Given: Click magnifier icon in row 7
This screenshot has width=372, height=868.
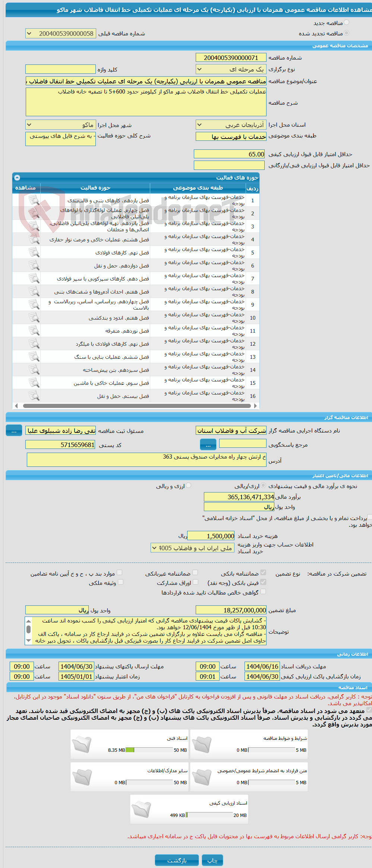Looking at the screenshot, I should point(34,279).
